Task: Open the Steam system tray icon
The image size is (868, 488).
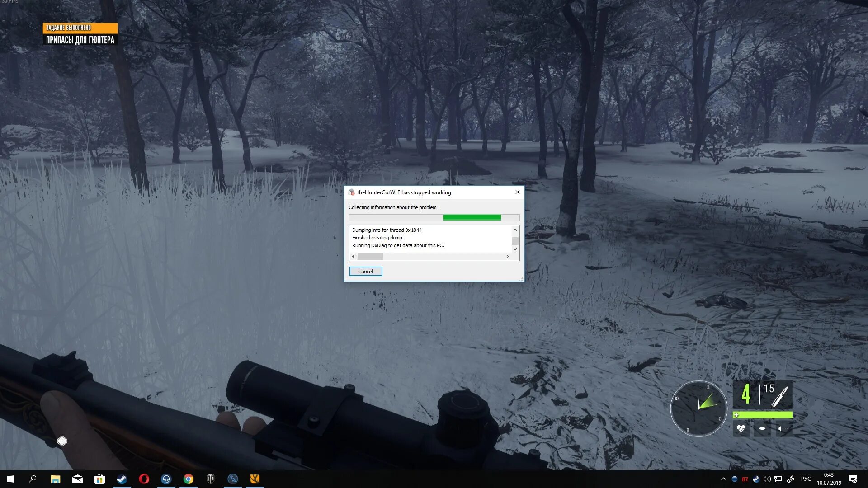Action: [756, 479]
